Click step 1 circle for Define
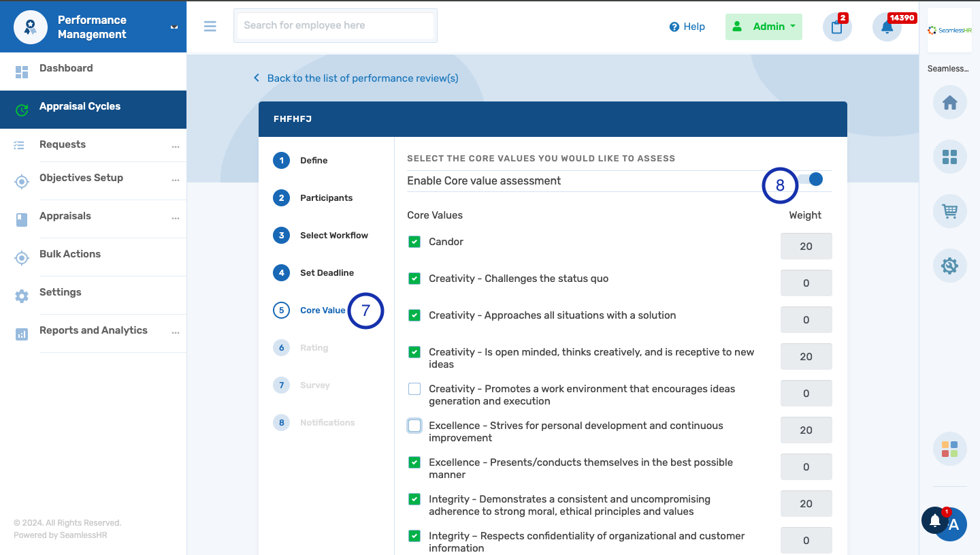The height and width of the screenshot is (555, 980). [x=281, y=161]
